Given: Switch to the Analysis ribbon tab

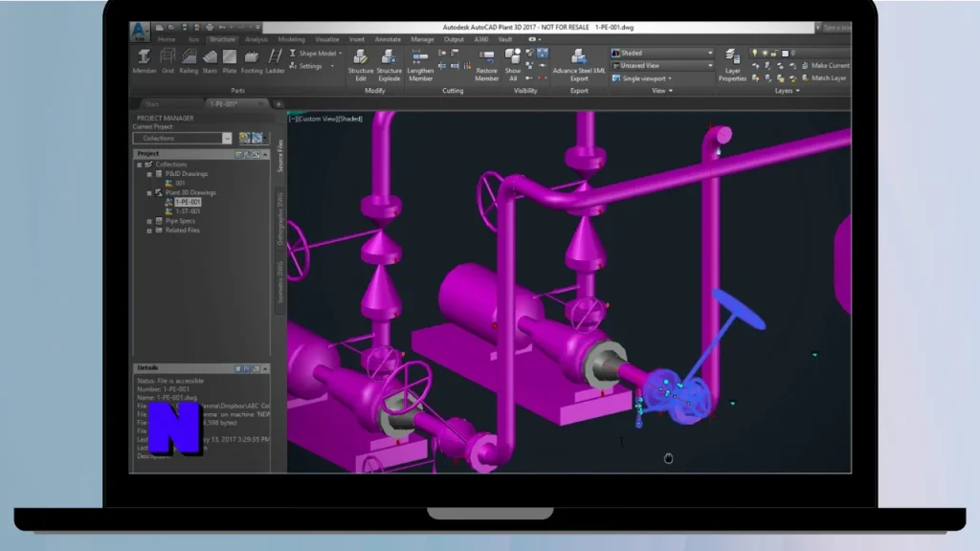Looking at the screenshot, I should (x=256, y=39).
